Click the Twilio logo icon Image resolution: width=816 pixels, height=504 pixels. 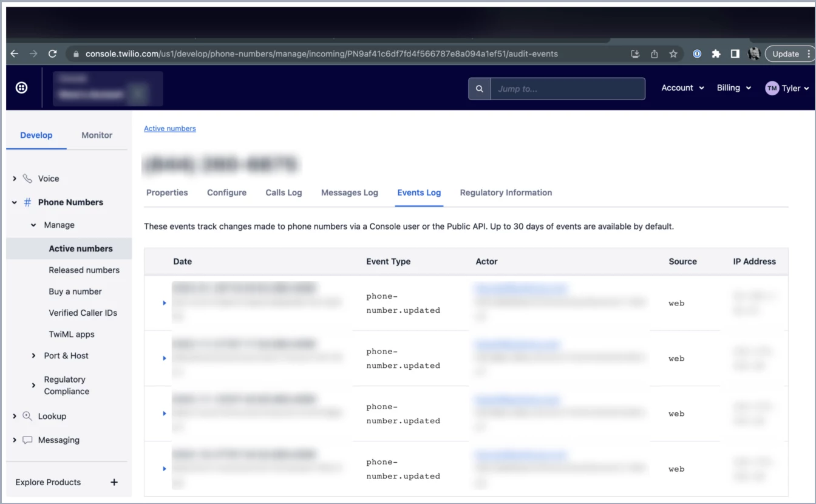(21, 88)
